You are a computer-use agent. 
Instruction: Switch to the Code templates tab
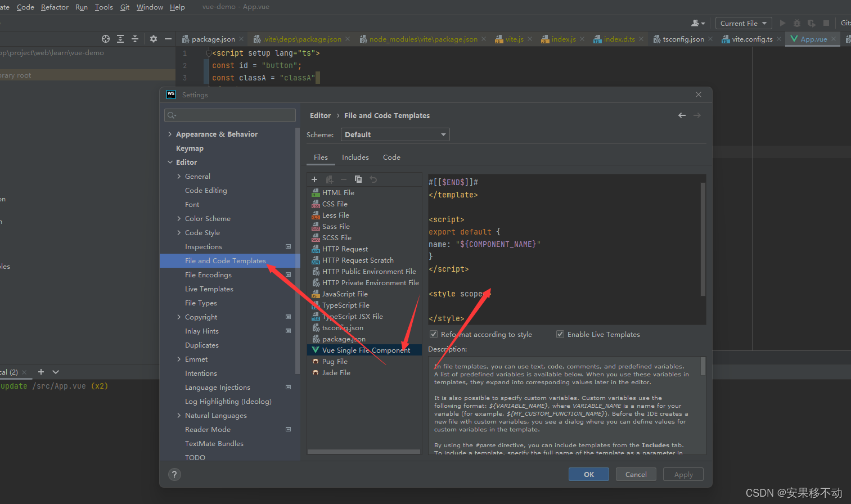click(x=391, y=157)
